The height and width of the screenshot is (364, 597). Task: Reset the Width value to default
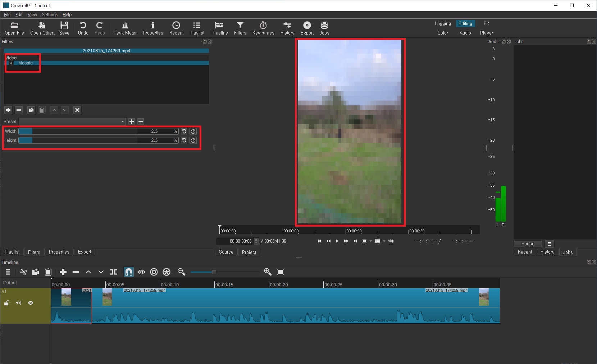(x=184, y=131)
